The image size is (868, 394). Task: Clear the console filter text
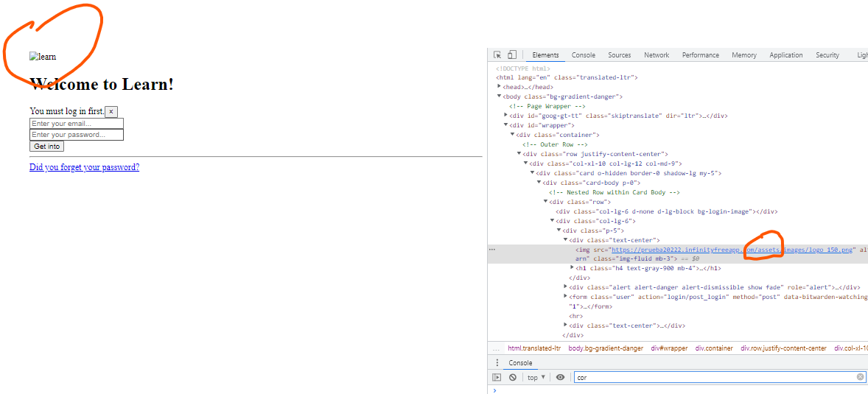click(860, 377)
